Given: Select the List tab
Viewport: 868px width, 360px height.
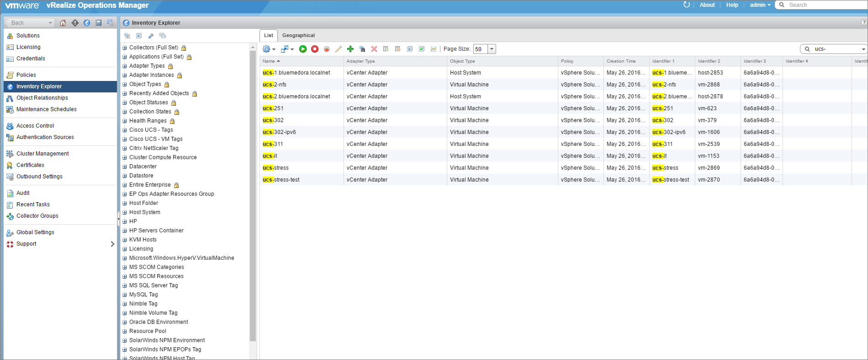Looking at the screenshot, I should coord(269,35).
